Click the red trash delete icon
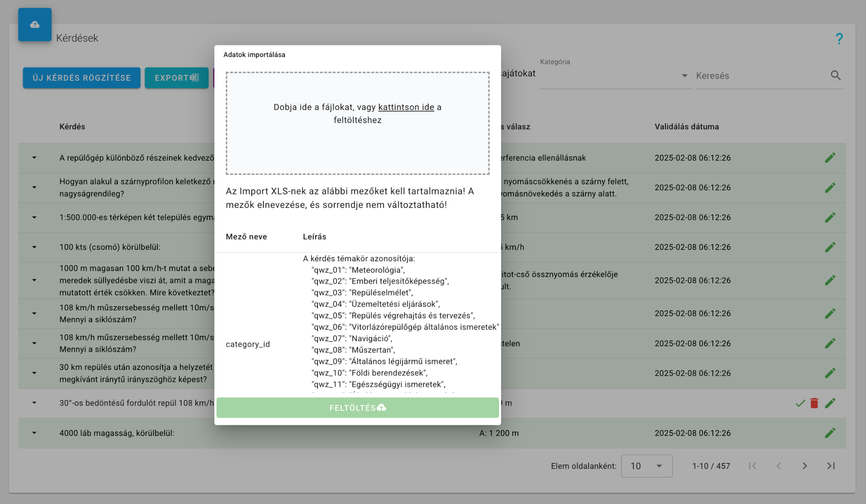Viewport: 866px width, 504px height. click(814, 403)
